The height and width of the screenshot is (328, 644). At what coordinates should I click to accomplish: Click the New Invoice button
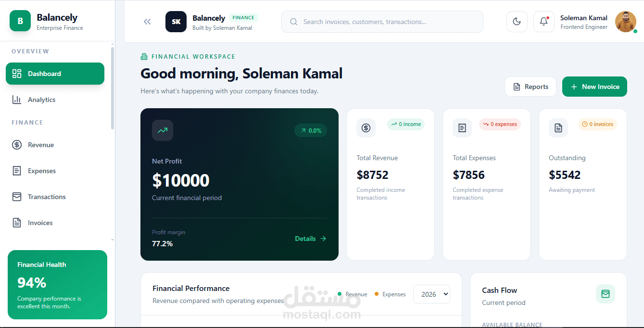point(594,87)
